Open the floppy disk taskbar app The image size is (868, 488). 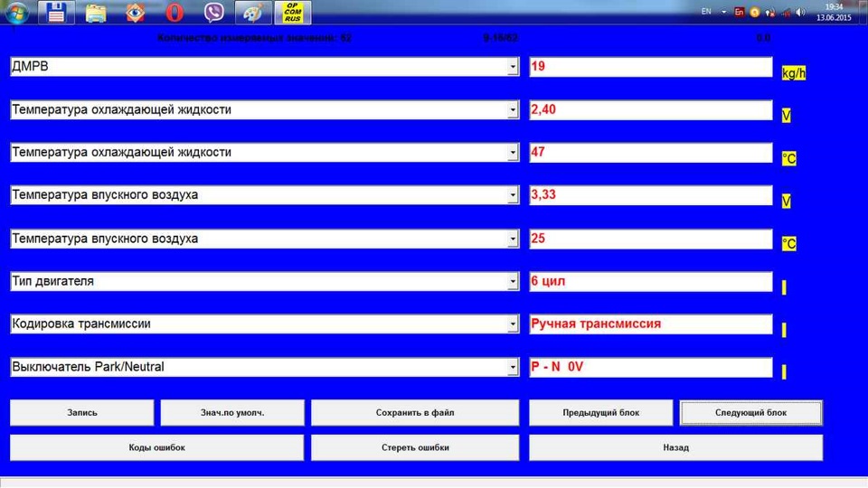click(x=56, y=12)
